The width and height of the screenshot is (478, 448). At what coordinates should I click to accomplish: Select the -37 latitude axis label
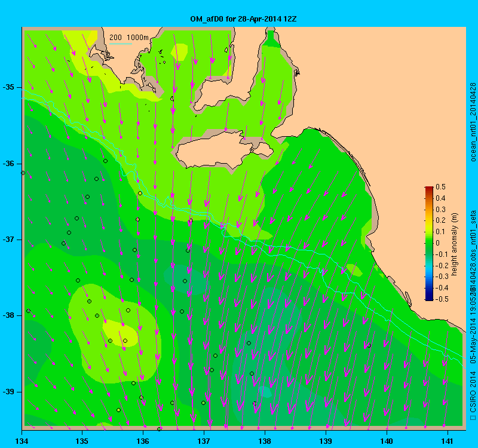[8, 240]
